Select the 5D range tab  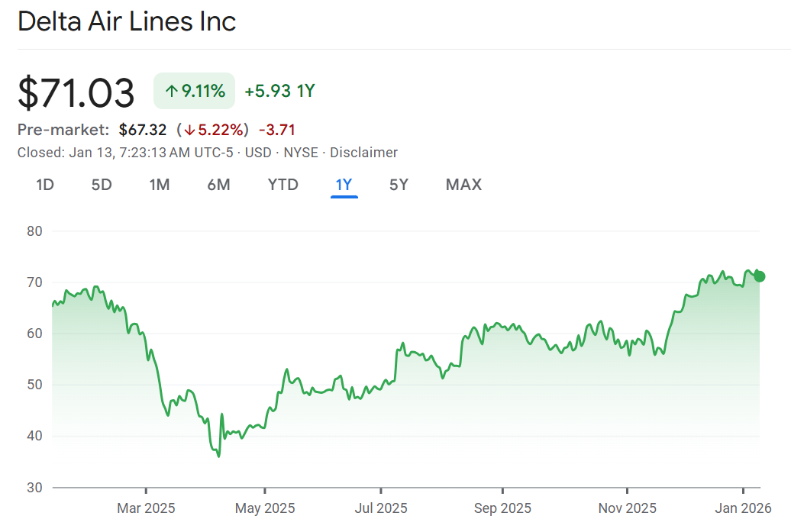[x=102, y=185]
